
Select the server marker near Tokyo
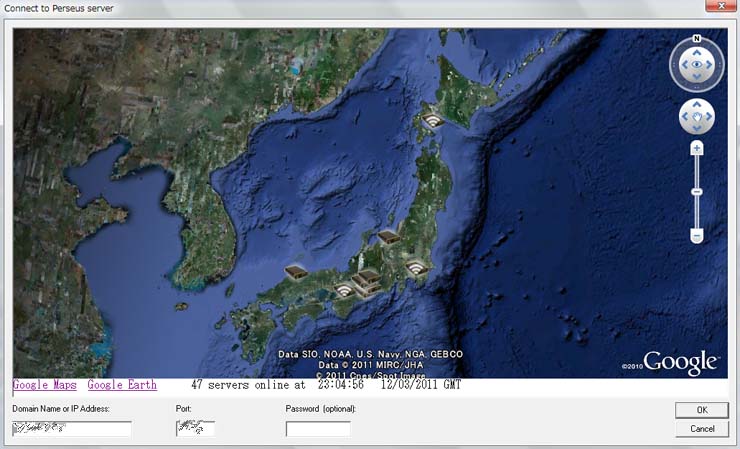416,268
